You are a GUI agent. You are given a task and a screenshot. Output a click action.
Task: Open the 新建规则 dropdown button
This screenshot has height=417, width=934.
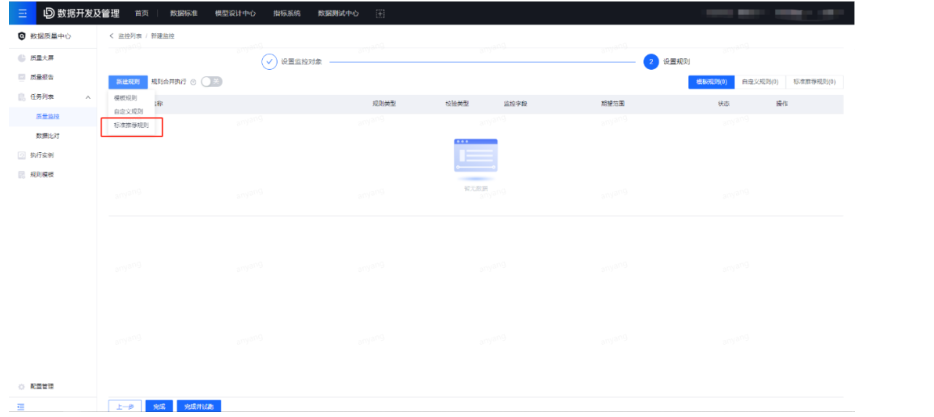pyautogui.click(x=128, y=82)
